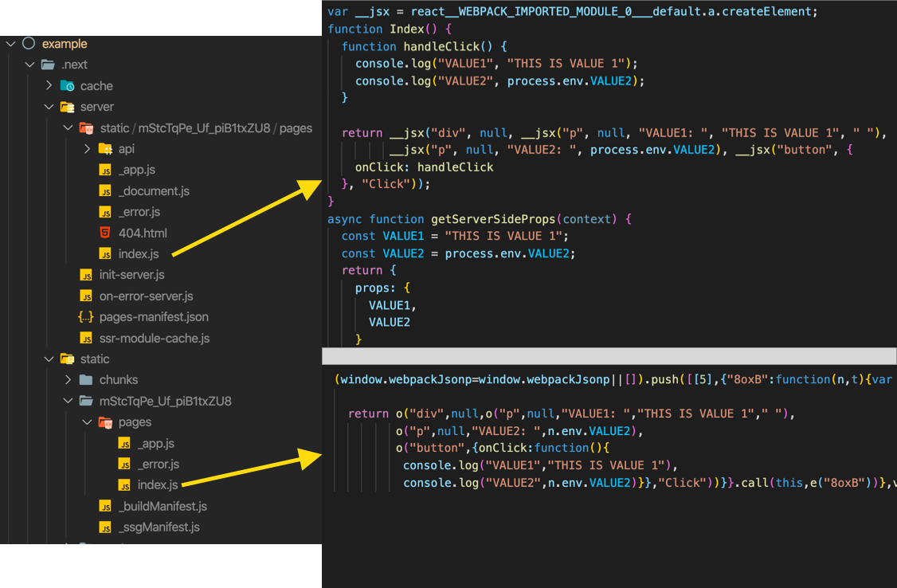The image size is (897, 588).
Task: Click the JS icon of _buildManifest.js
Action: coord(105,506)
